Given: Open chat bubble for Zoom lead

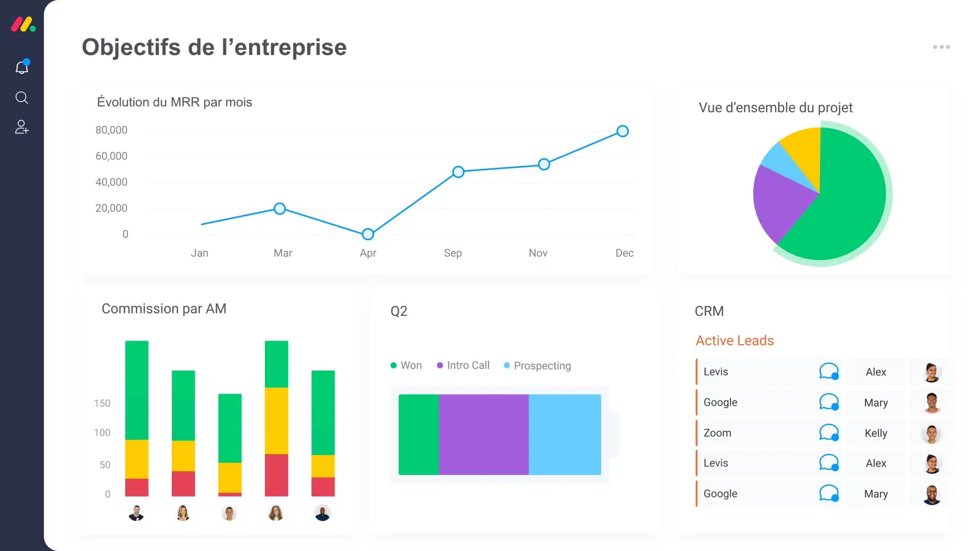Looking at the screenshot, I should [x=829, y=433].
